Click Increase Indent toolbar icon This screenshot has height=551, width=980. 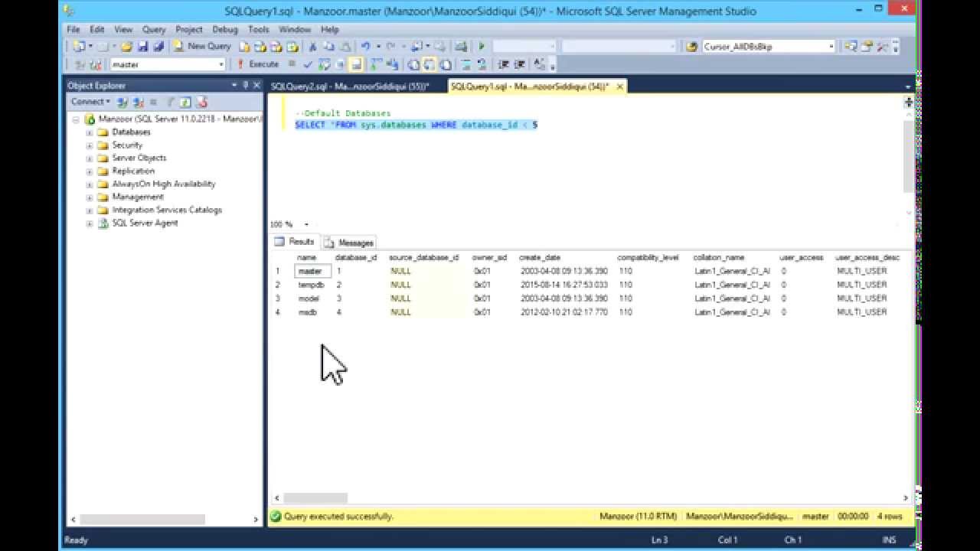(x=519, y=64)
